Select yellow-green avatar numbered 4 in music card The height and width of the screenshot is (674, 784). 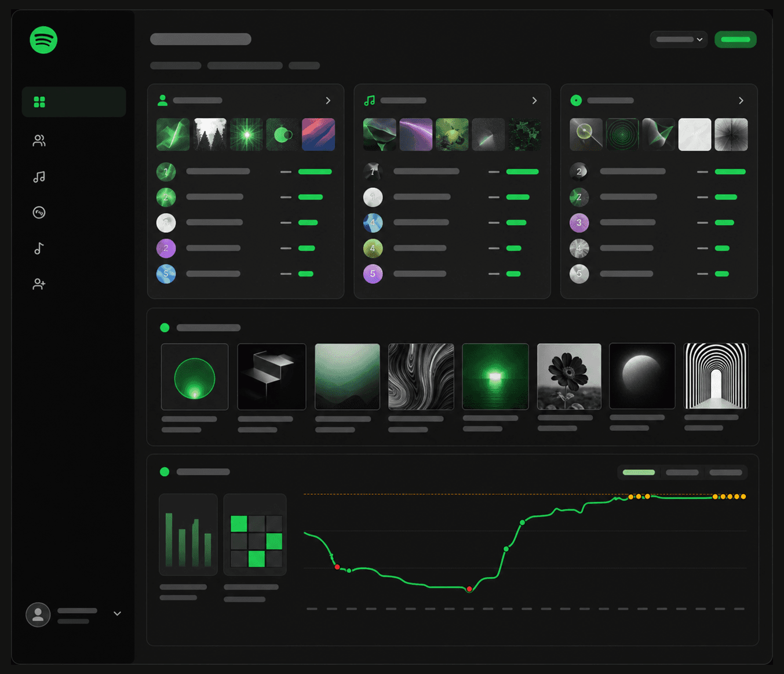(x=373, y=248)
